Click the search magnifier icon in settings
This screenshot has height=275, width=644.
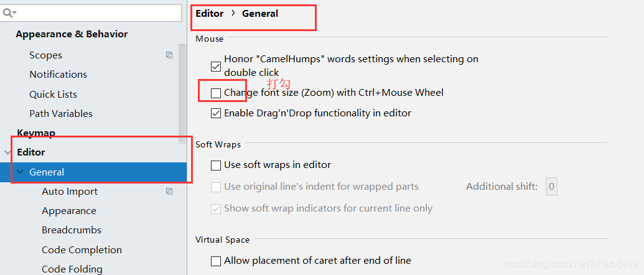(6, 12)
